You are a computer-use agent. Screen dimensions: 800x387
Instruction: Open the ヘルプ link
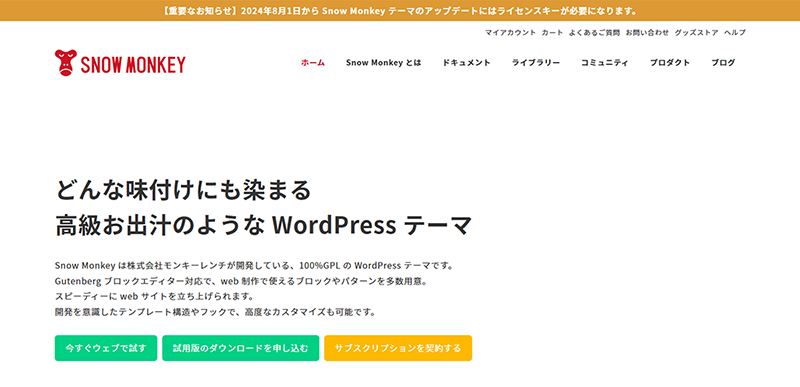[735, 33]
